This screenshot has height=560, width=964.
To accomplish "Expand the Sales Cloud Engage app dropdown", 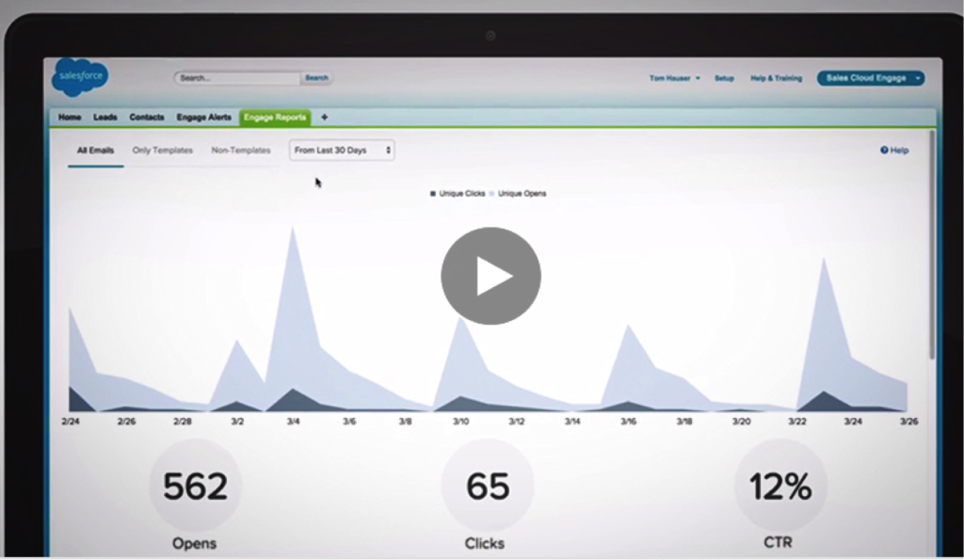I will click(917, 78).
